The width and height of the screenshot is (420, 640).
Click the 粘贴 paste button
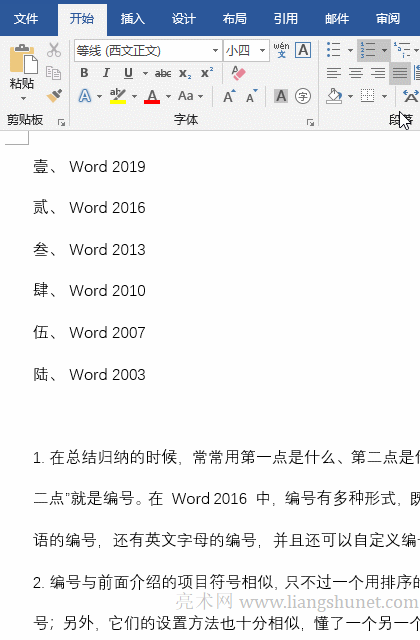22,73
